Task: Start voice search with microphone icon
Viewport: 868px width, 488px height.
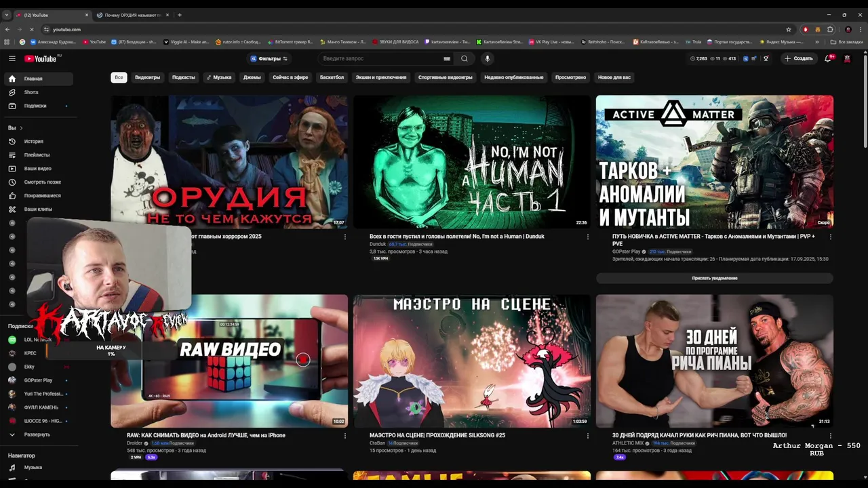Action: [487, 58]
